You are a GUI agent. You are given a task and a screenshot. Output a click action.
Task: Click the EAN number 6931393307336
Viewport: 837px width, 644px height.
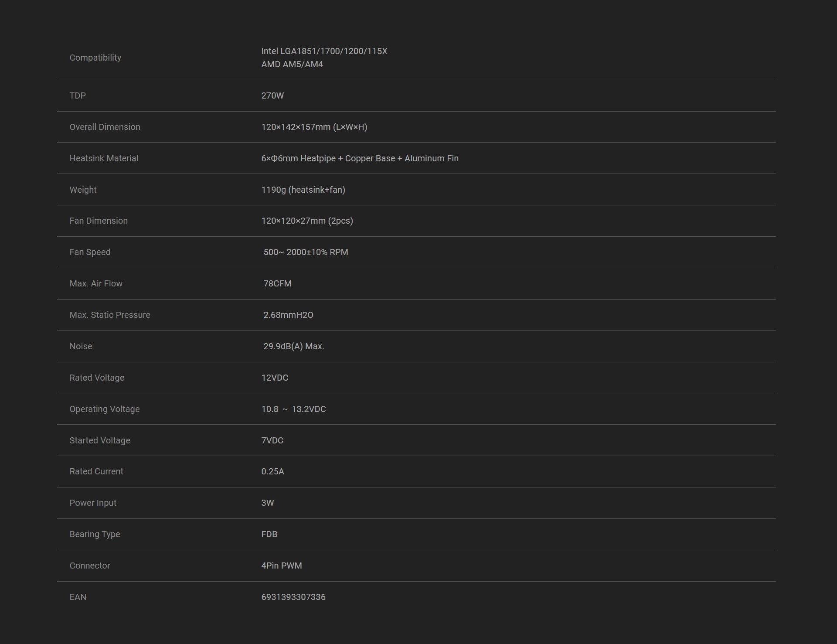293,597
